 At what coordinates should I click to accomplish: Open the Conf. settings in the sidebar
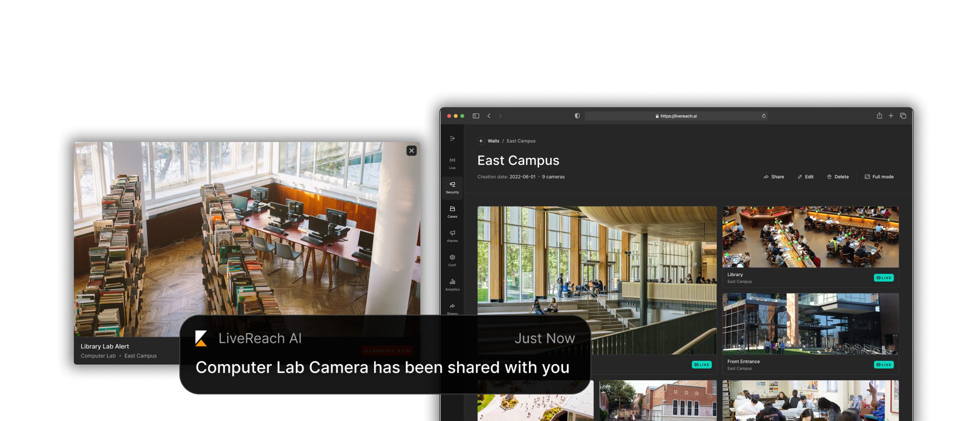pyautogui.click(x=452, y=260)
